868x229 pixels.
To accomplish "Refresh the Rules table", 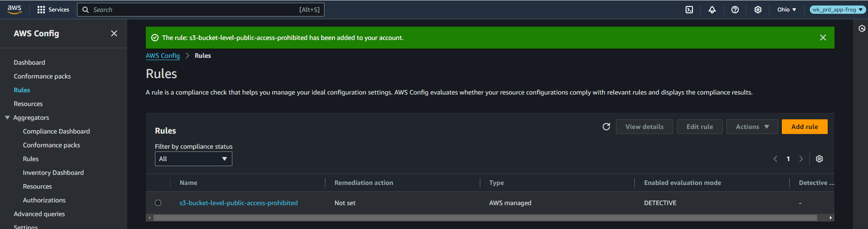I will click(x=606, y=127).
